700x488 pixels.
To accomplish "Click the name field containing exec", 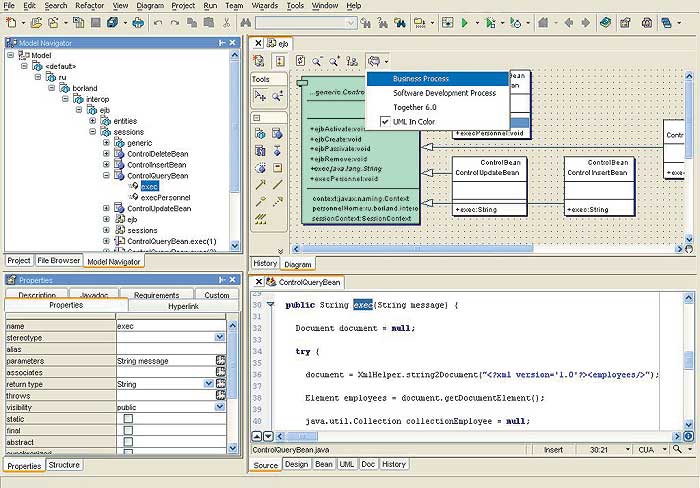I will pyautogui.click(x=171, y=326).
